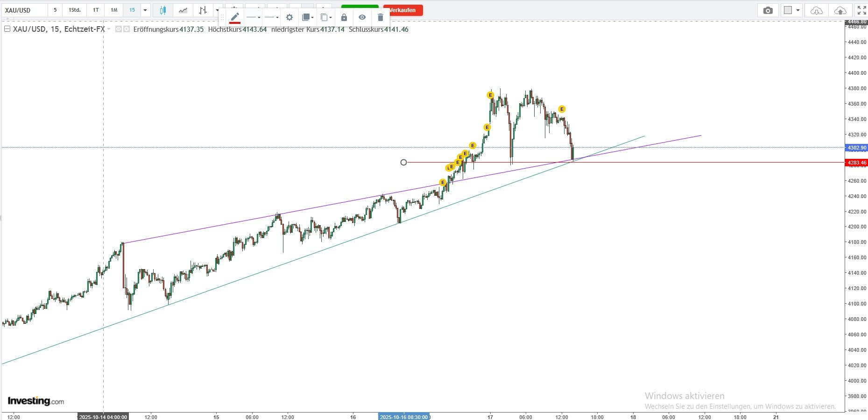Click the Investing.com logo link
This screenshot has width=868, height=420.
click(x=36, y=401)
